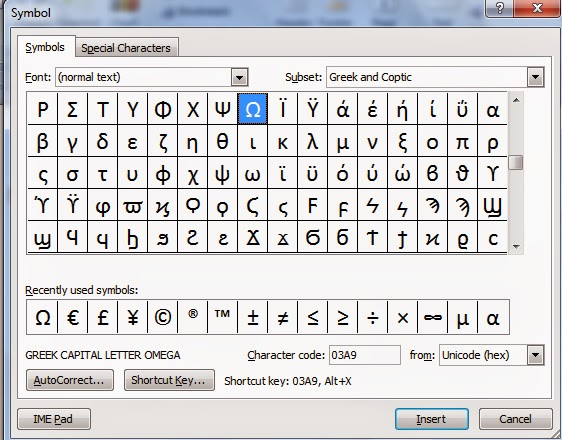The image size is (562, 440).
Task: Open the IME Pad
Action: click(54, 419)
